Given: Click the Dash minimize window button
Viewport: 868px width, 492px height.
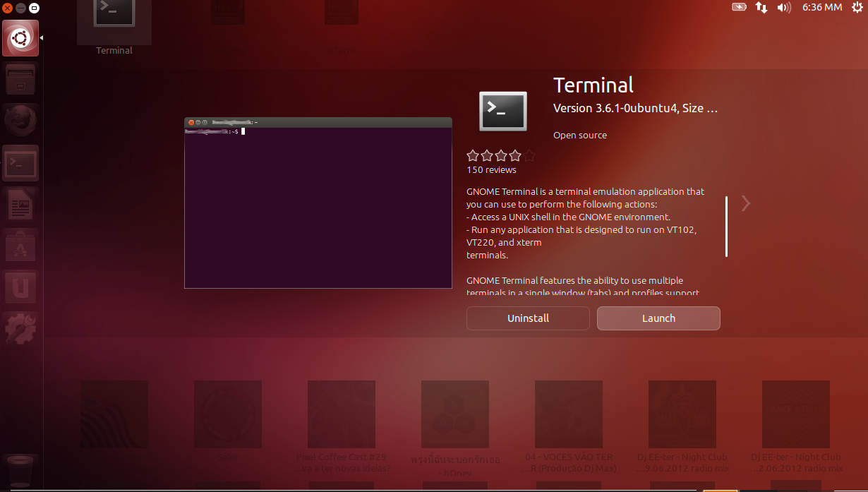Looking at the screenshot, I should click(x=20, y=8).
